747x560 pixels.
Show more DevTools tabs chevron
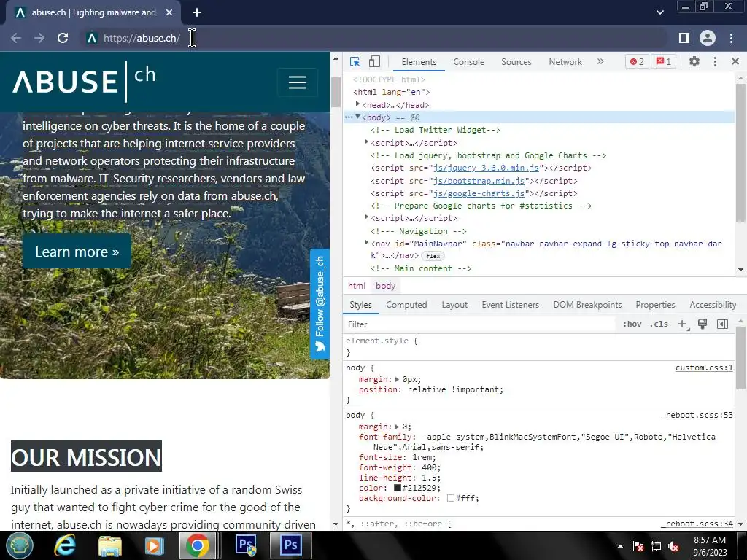(x=600, y=61)
